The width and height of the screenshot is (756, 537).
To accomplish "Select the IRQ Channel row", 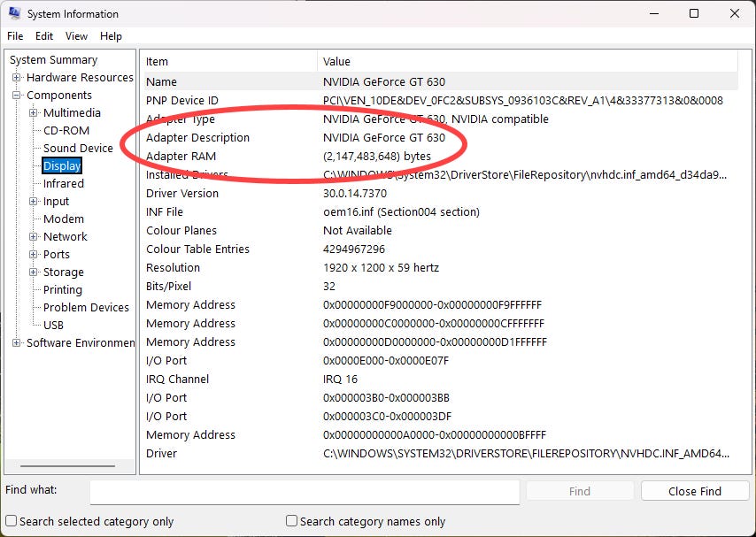I will (441, 380).
